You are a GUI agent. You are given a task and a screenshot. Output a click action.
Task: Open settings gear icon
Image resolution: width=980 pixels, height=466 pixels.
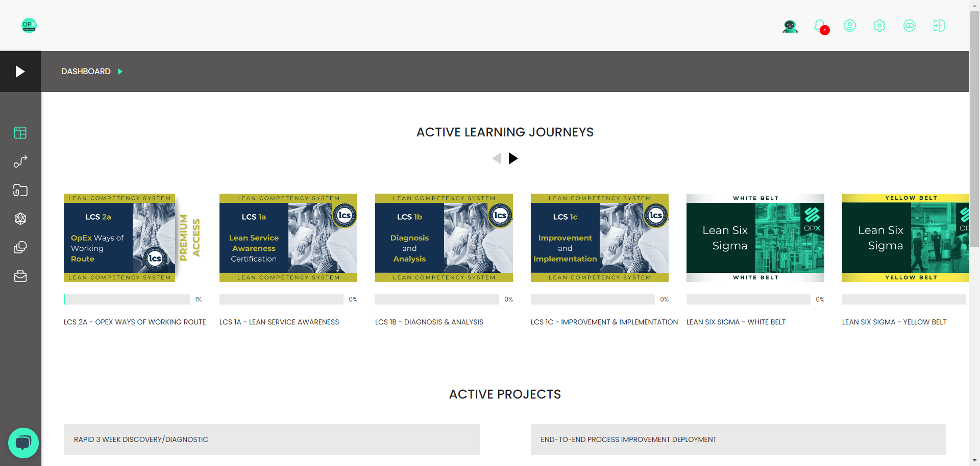click(879, 26)
